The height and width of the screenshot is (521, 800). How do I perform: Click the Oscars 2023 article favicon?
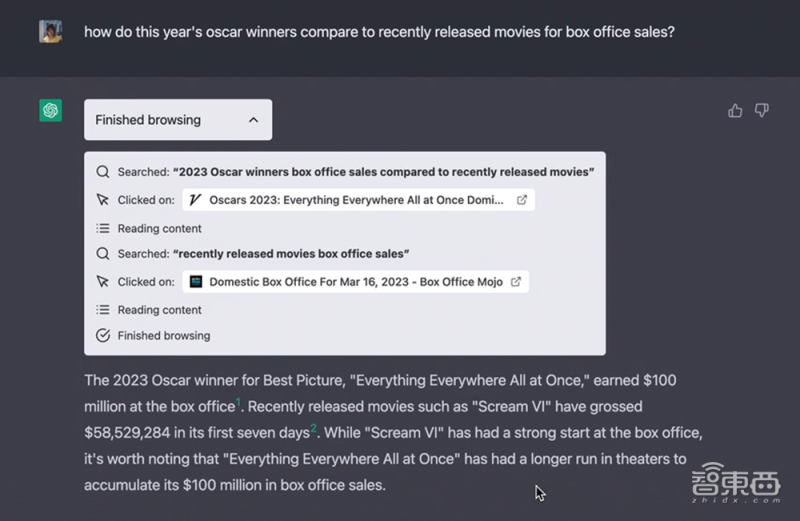coord(196,200)
